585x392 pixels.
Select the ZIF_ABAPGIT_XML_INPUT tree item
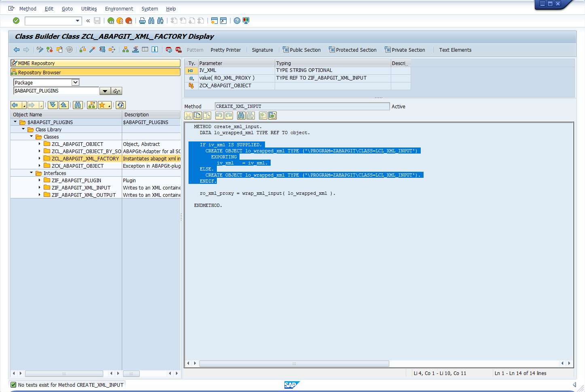pos(81,188)
